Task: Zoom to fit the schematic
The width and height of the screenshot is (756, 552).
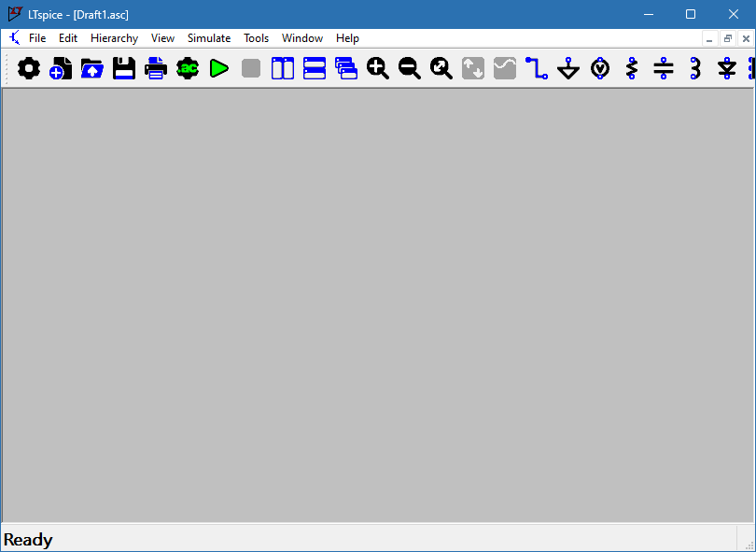Action: 441,68
